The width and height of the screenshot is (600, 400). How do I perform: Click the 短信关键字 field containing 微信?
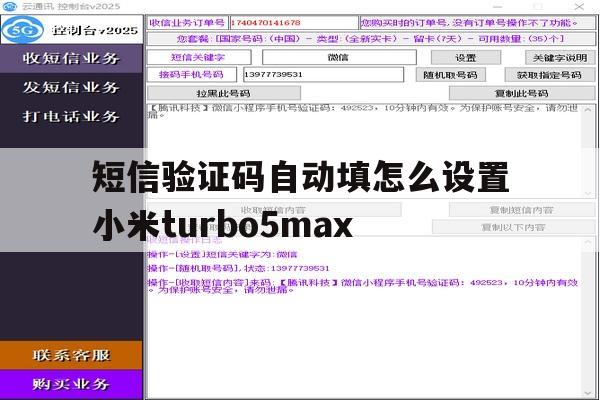pos(339,57)
